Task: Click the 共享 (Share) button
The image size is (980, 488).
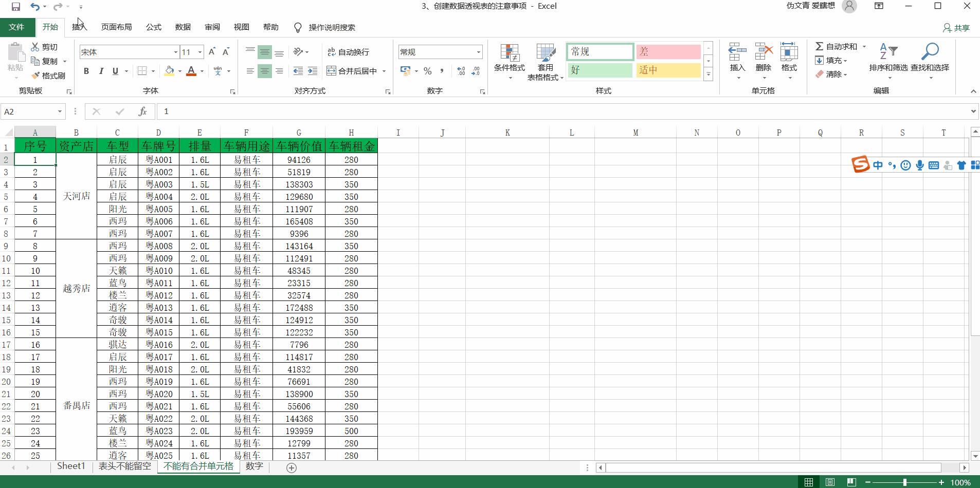Action: coord(956,28)
